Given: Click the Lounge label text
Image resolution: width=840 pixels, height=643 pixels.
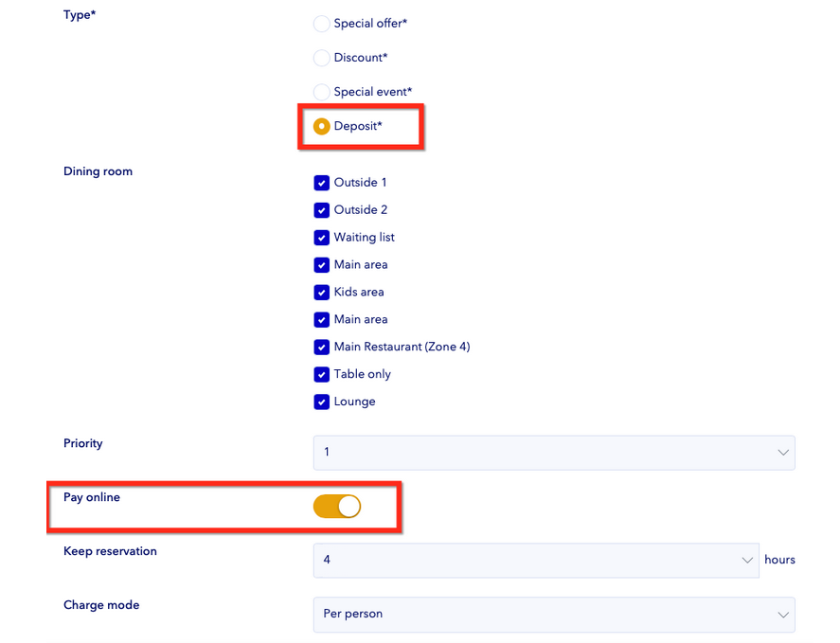Looking at the screenshot, I should point(354,402).
